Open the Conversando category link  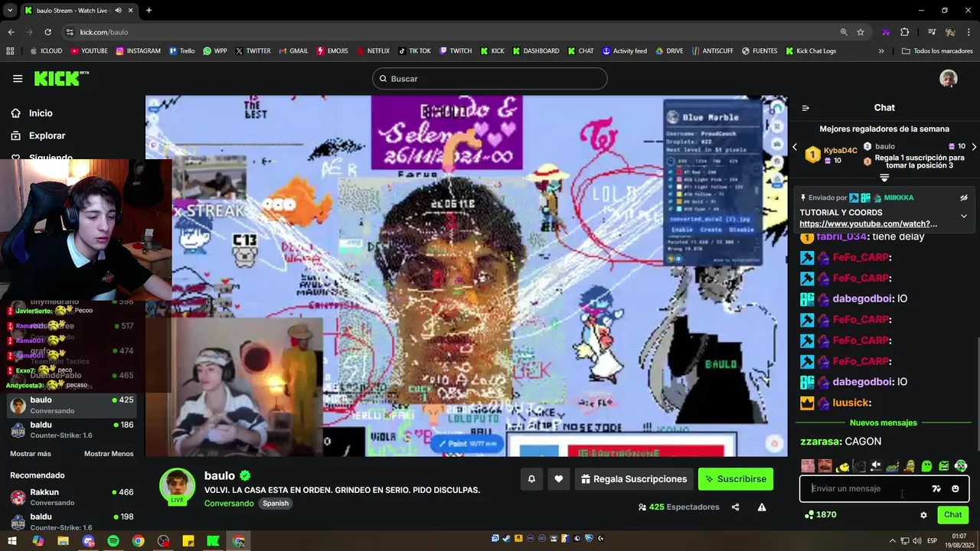(x=229, y=504)
